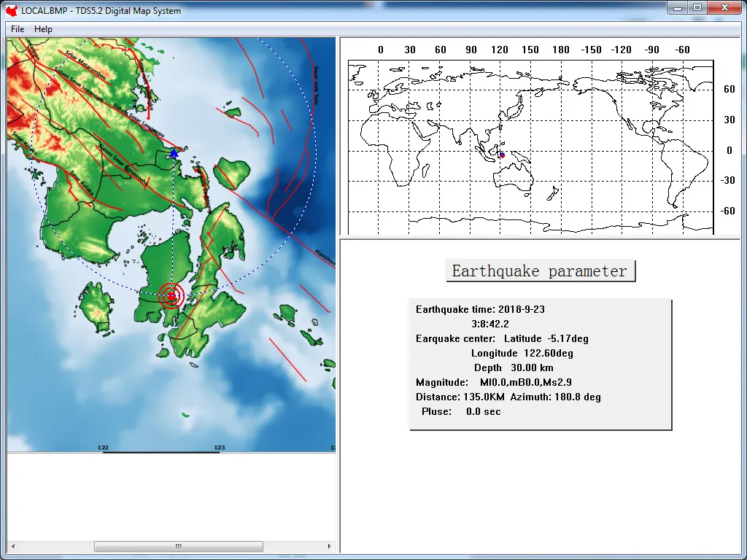Click the Magnitude Ms2.9 line
Viewport: 747px width, 560px height.
point(493,382)
